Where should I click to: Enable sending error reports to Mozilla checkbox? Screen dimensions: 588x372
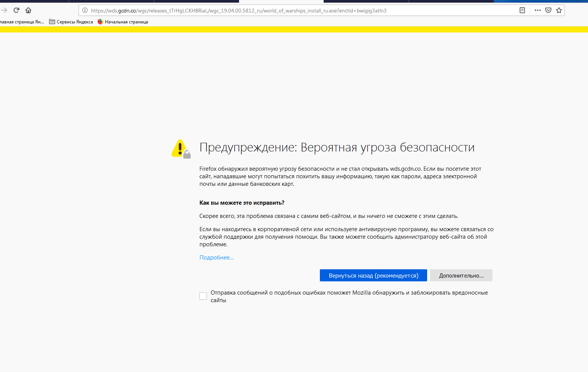pos(203,296)
